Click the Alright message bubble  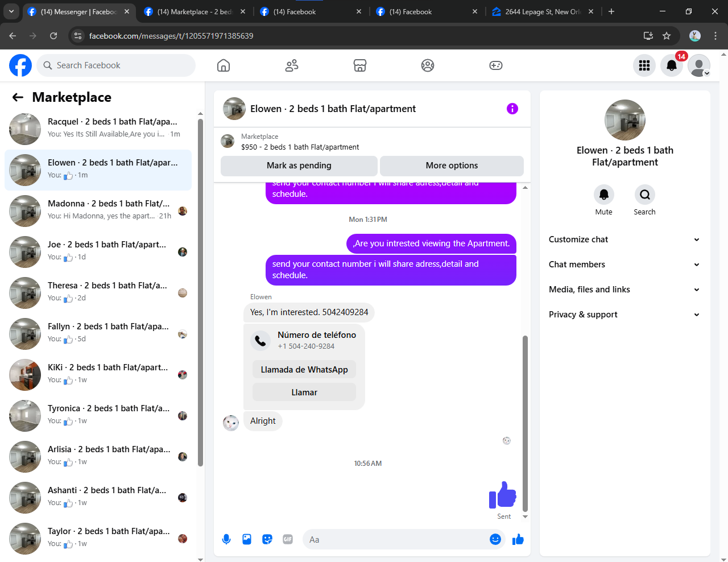click(263, 421)
